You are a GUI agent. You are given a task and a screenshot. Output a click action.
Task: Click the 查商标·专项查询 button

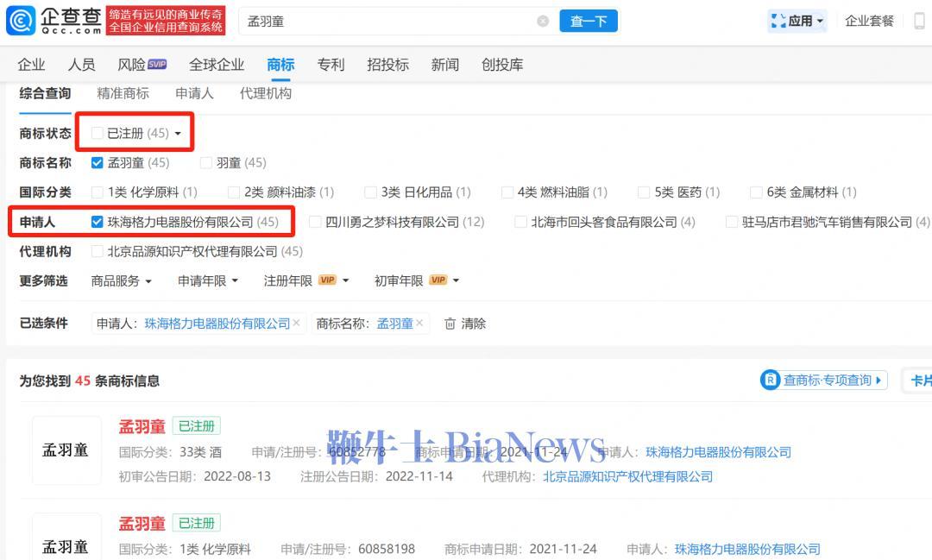[824, 380]
